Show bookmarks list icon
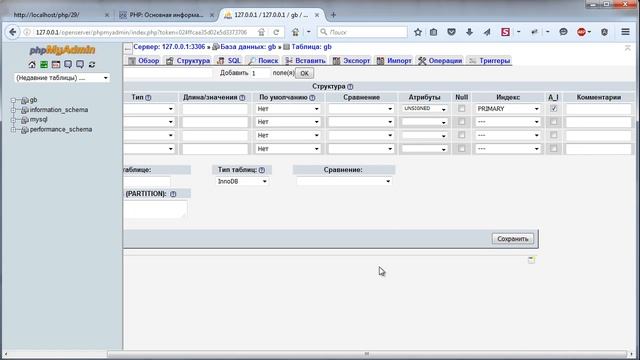640x360 pixels. pos(433,32)
